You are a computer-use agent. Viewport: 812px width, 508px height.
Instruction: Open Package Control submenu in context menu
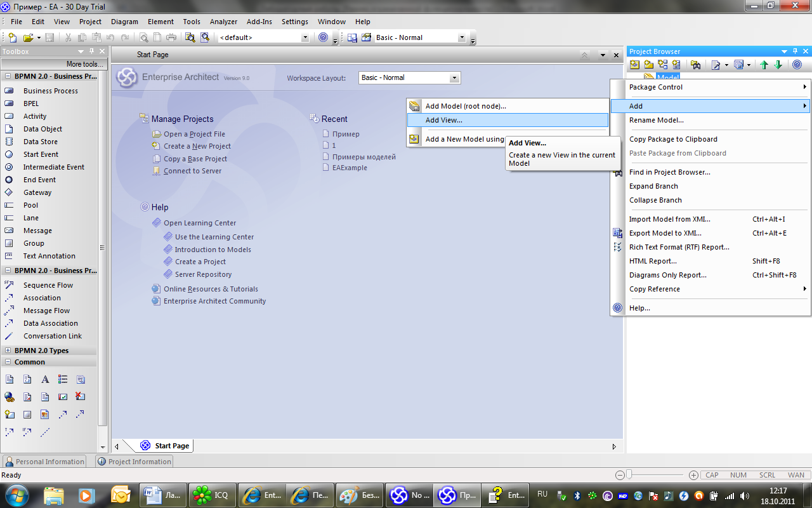710,87
